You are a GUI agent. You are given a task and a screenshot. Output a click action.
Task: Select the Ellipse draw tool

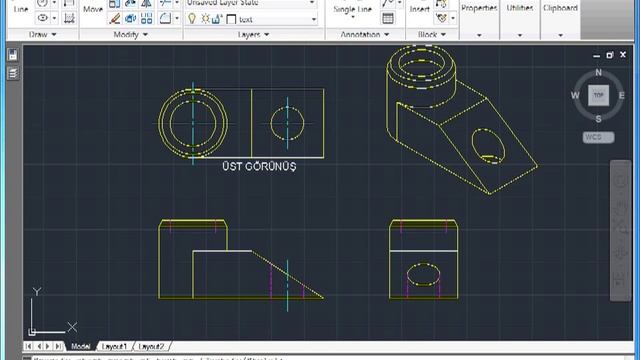click(42, 18)
